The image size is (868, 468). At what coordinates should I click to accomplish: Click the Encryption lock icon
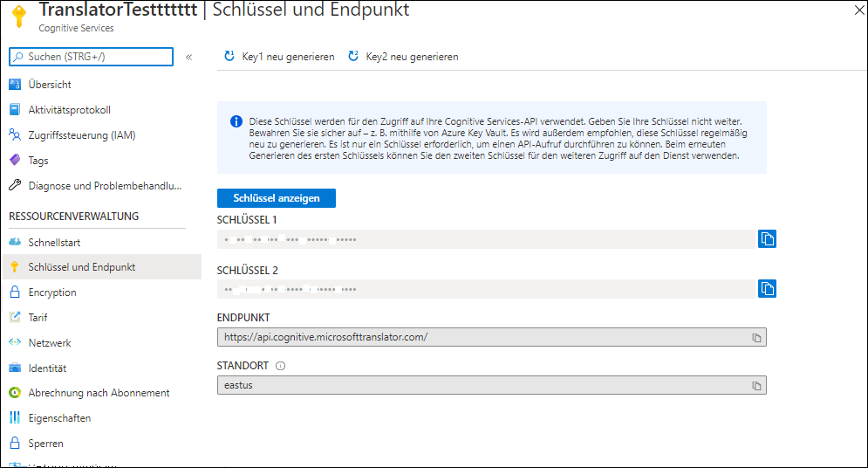point(15,292)
